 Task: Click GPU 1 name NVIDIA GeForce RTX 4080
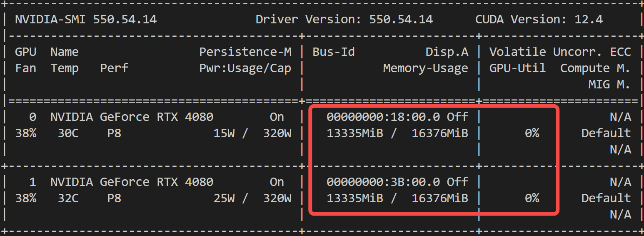point(132,182)
